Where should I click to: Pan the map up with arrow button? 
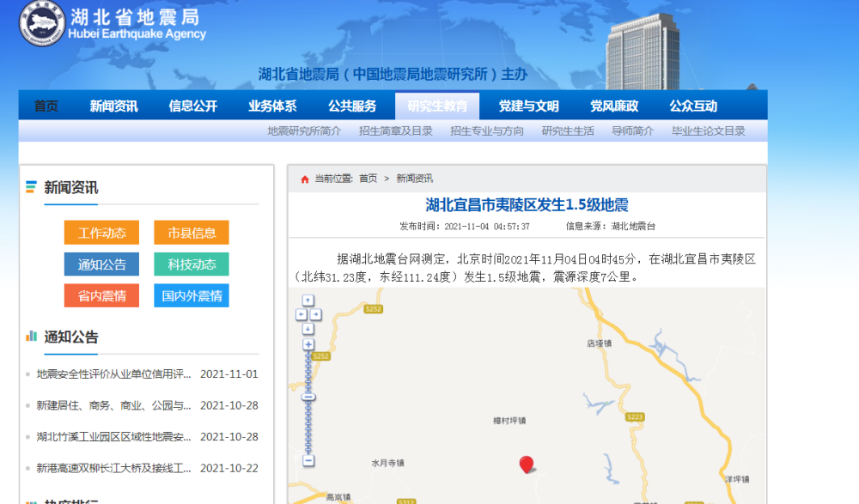308,301
